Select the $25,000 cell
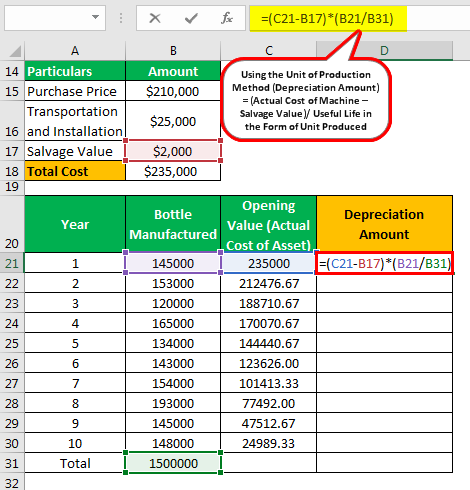 (173, 121)
